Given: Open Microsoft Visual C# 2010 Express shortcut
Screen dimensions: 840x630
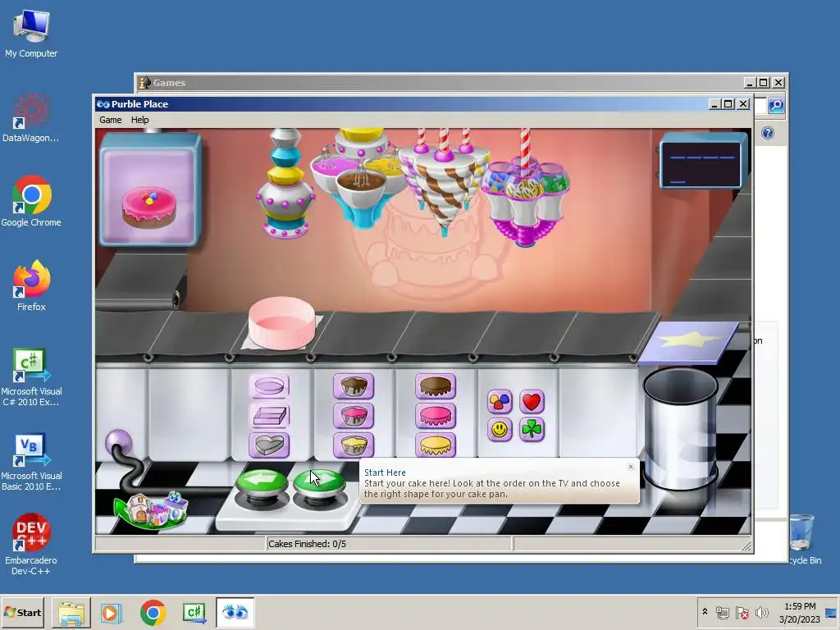Looking at the screenshot, I should 31,377.
